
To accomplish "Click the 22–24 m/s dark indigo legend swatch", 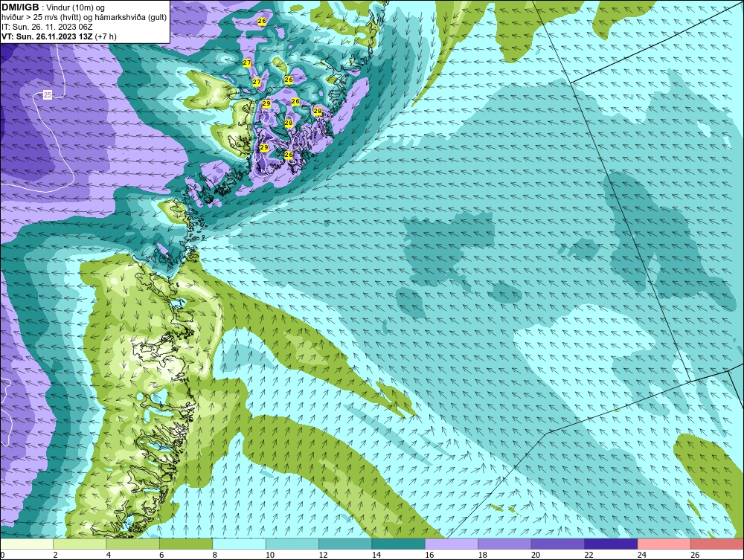I will coord(611,544).
